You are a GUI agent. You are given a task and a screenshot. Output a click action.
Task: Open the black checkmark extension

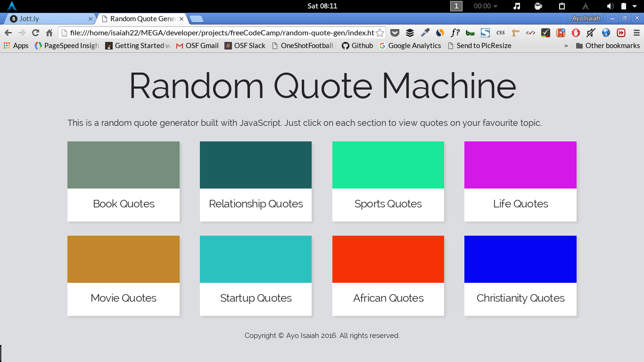[545, 33]
